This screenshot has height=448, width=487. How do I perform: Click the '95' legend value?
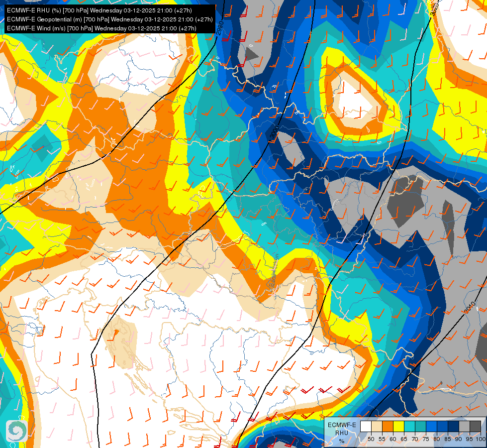click(470, 439)
